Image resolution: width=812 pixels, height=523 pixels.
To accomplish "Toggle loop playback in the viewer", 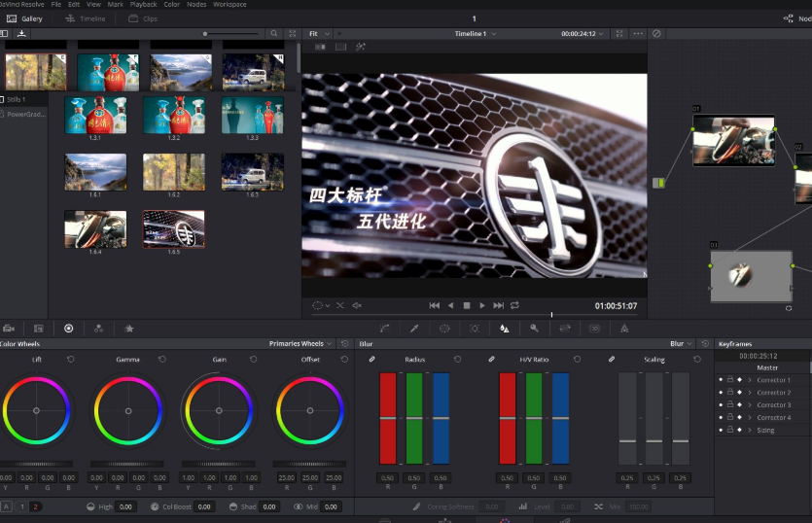I will 514,305.
